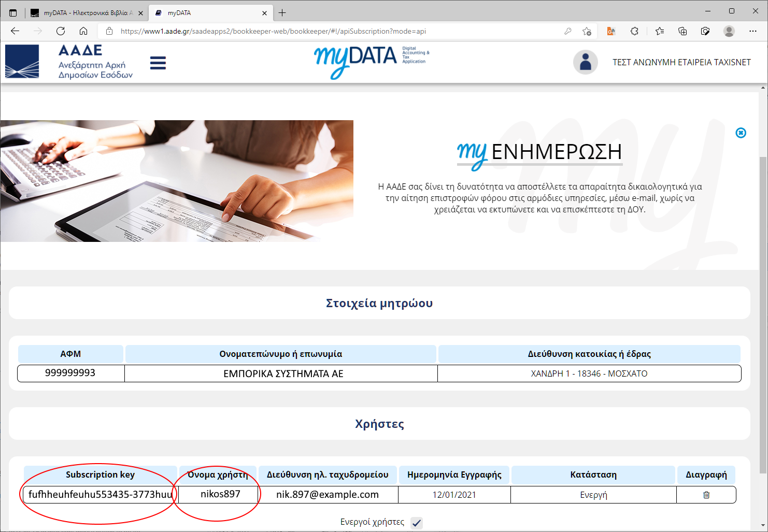This screenshot has height=532, width=768.
Task: Click the Χρήστες section title
Action: pyautogui.click(x=379, y=424)
